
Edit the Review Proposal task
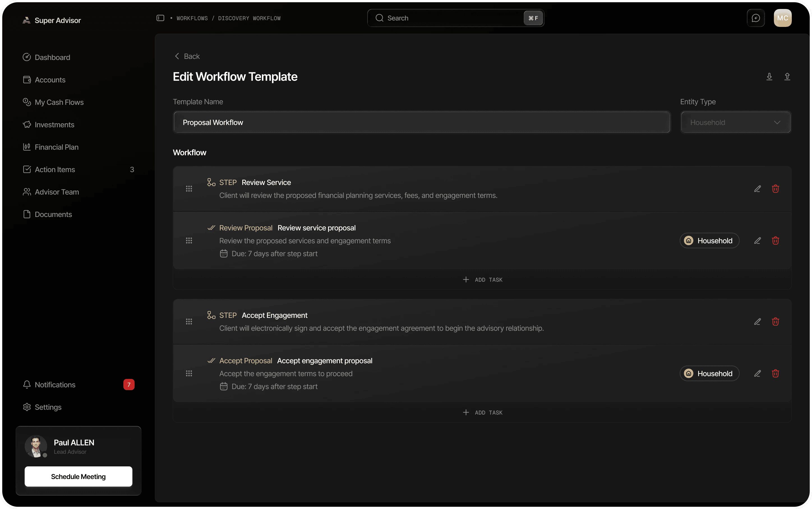pyautogui.click(x=757, y=241)
